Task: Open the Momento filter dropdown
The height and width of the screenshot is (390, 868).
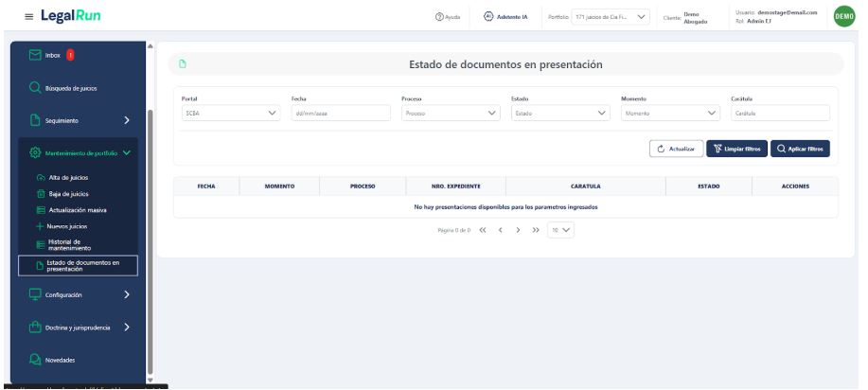Action: click(670, 113)
